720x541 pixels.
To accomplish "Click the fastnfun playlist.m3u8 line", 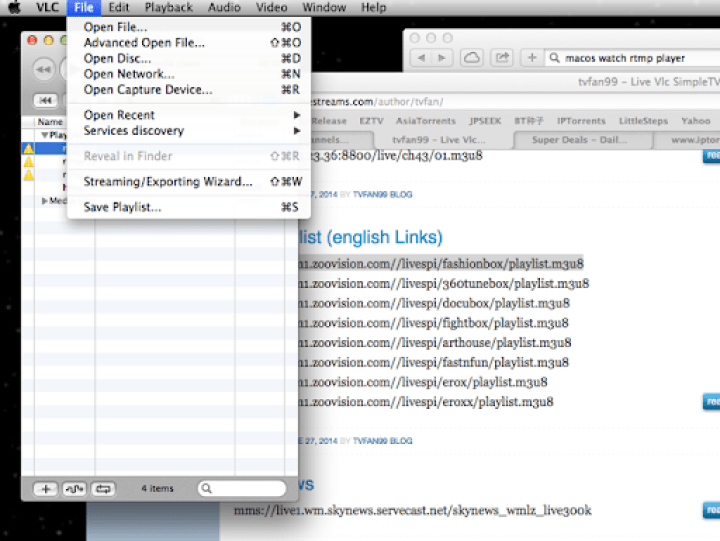I will click(434, 362).
